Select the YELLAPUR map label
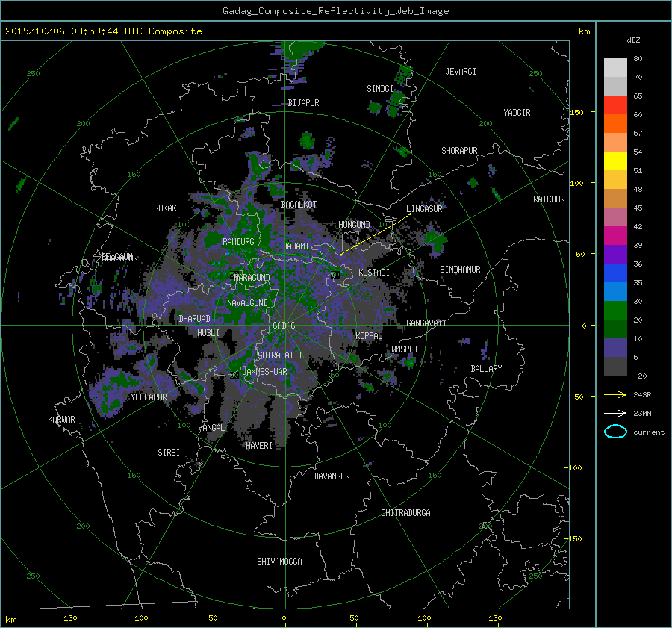Image resolution: width=672 pixels, height=628 pixels. [x=149, y=397]
